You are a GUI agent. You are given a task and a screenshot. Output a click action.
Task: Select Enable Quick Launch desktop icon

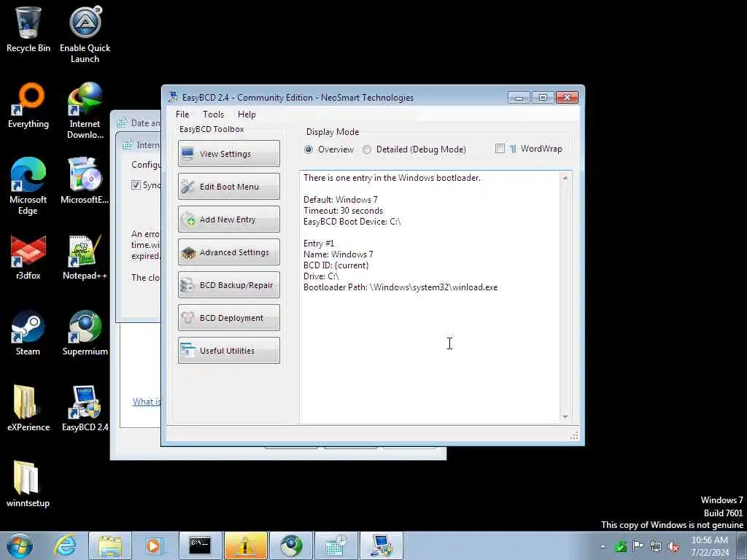tap(85, 34)
